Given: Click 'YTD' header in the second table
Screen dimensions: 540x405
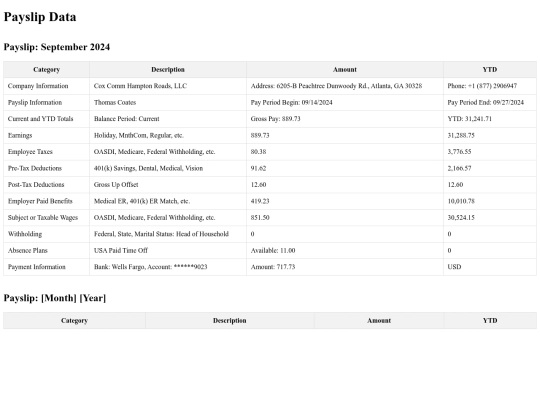Looking at the screenshot, I should pos(490,321).
